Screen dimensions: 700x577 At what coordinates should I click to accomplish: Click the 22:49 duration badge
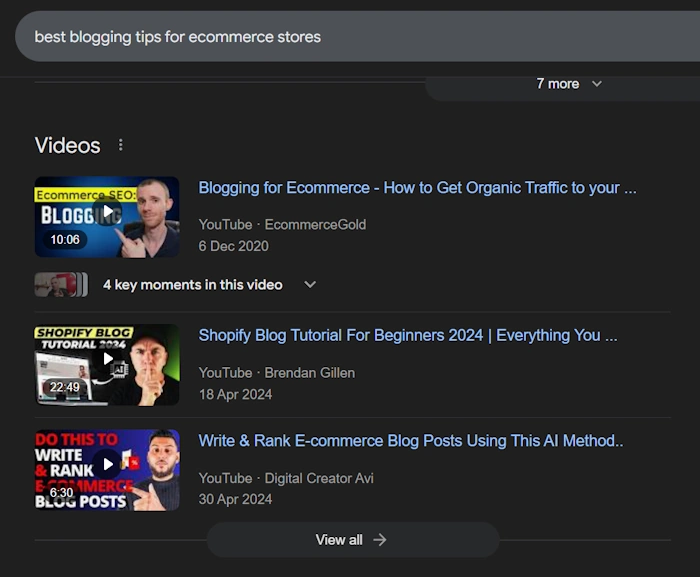pos(65,387)
